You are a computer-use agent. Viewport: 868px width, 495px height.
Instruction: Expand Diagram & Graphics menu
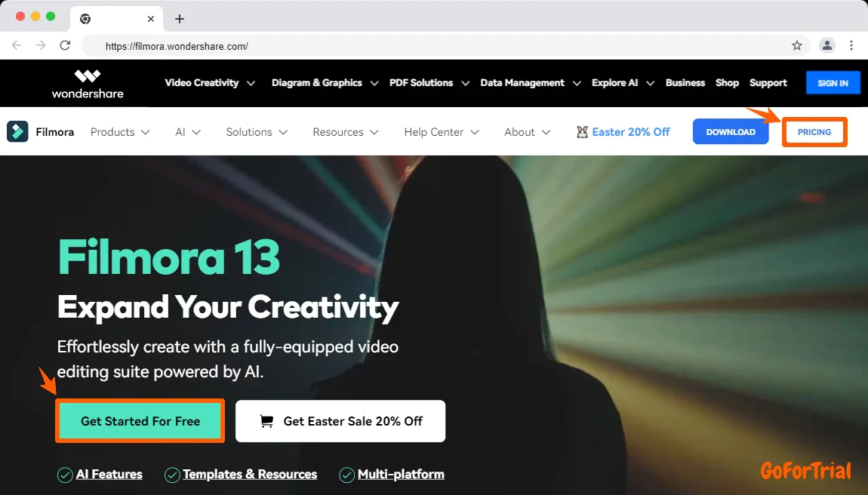pyautogui.click(x=325, y=83)
